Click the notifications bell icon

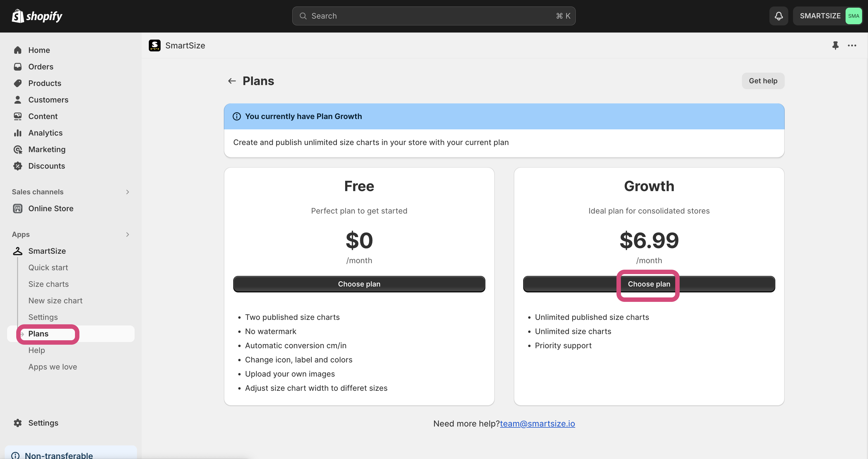click(778, 16)
